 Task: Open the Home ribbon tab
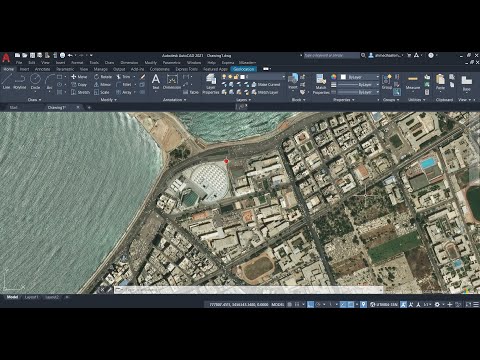(x=9, y=69)
